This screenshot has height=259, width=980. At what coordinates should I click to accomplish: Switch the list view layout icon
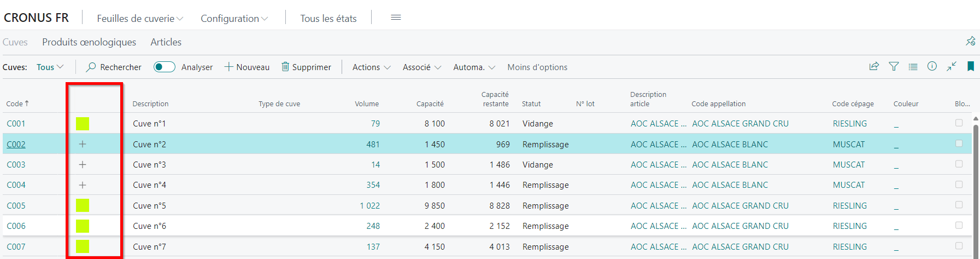pos(913,67)
